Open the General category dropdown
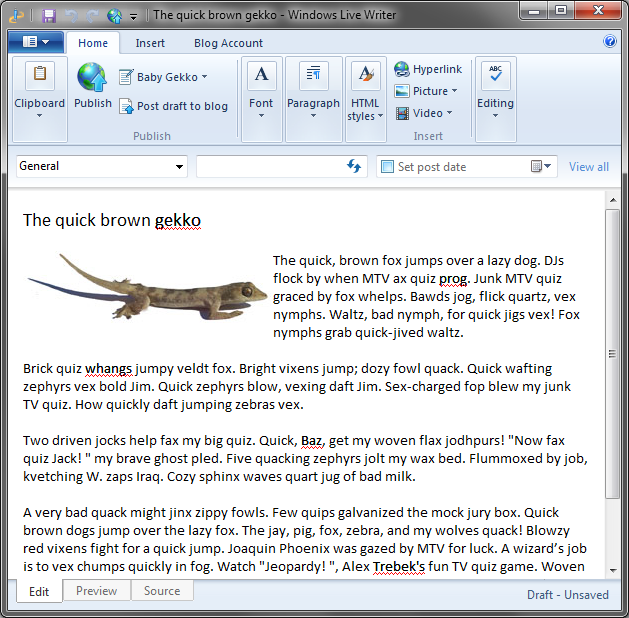Screen dimensions: 629x618 (x=102, y=166)
